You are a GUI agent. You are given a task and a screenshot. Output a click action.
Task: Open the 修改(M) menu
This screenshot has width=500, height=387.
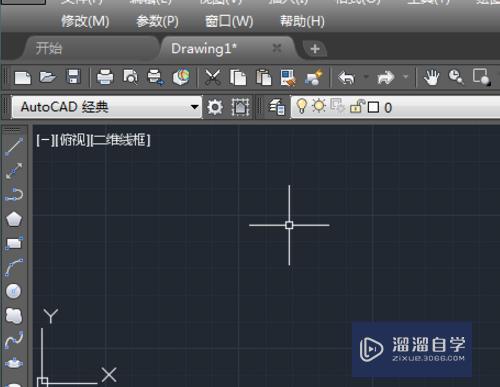(85, 22)
